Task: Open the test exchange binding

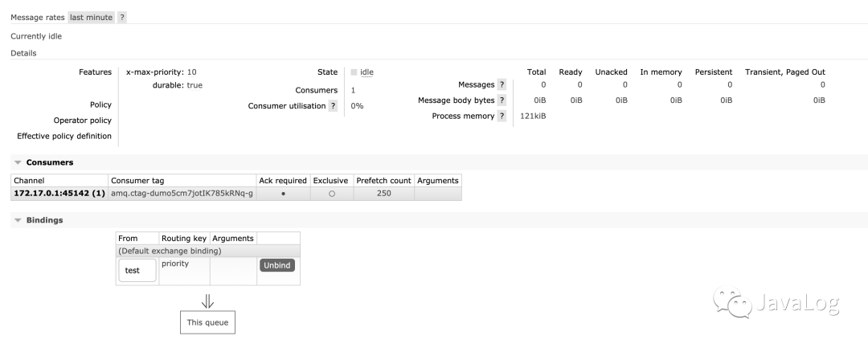Action: pos(133,271)
